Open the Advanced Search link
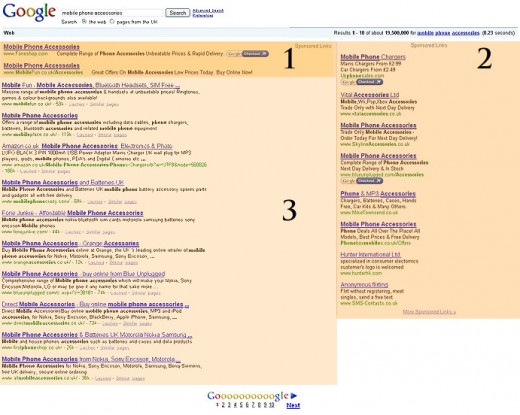The image size is (520, 415). 208,11
